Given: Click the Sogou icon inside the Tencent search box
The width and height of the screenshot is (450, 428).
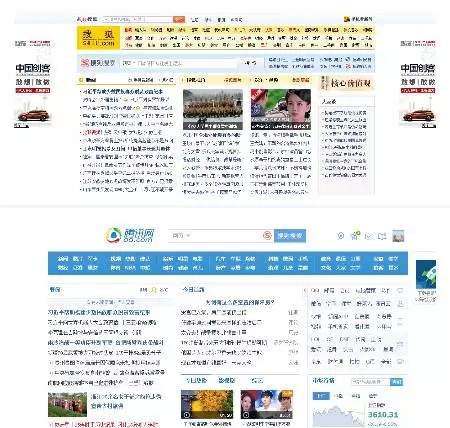Looking at the screenshot, I should (267, 236).
